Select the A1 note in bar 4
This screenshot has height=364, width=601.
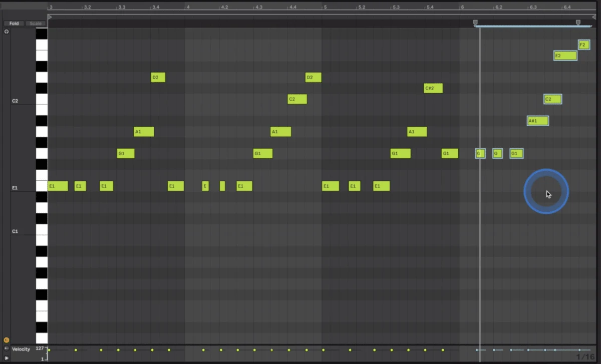tap(281, 132)
